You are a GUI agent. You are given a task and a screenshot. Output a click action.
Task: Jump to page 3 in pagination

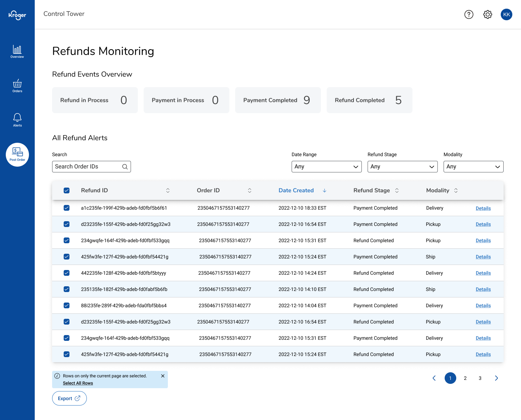[x=480, y=378]
